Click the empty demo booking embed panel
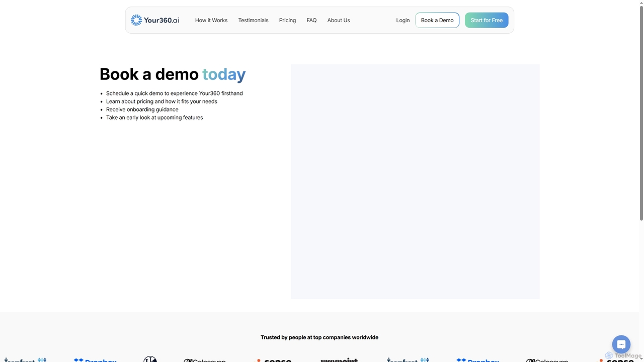This screenshot has width=644, height=362. click(415, 182)
